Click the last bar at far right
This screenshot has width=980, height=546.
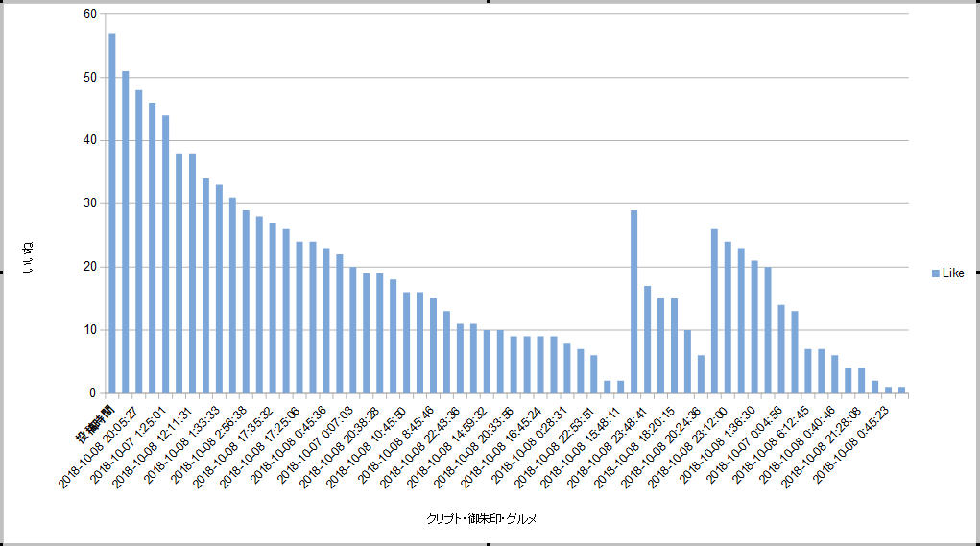(901, 390)
